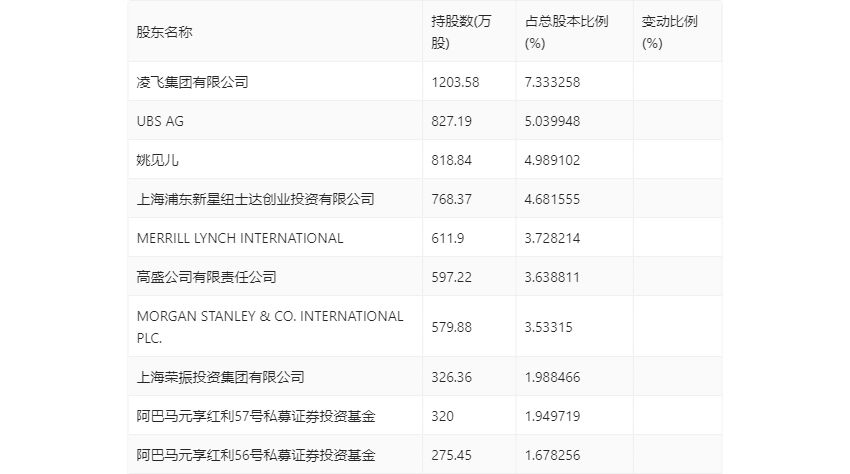Click percentage value 1.949719

point(552,416)
